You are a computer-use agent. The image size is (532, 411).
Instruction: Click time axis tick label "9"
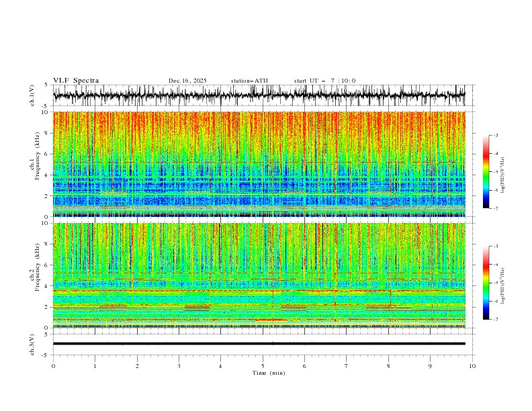(x=430, y=366)
